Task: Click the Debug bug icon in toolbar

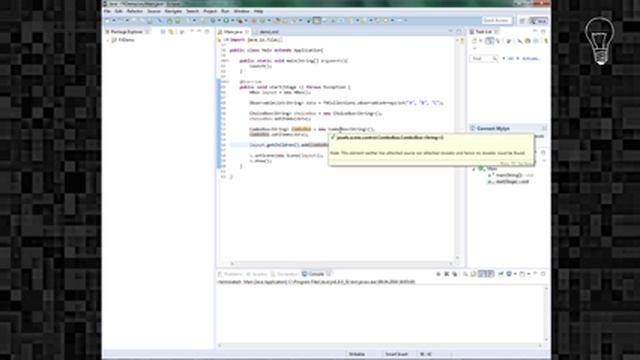Action: (213, 20)
